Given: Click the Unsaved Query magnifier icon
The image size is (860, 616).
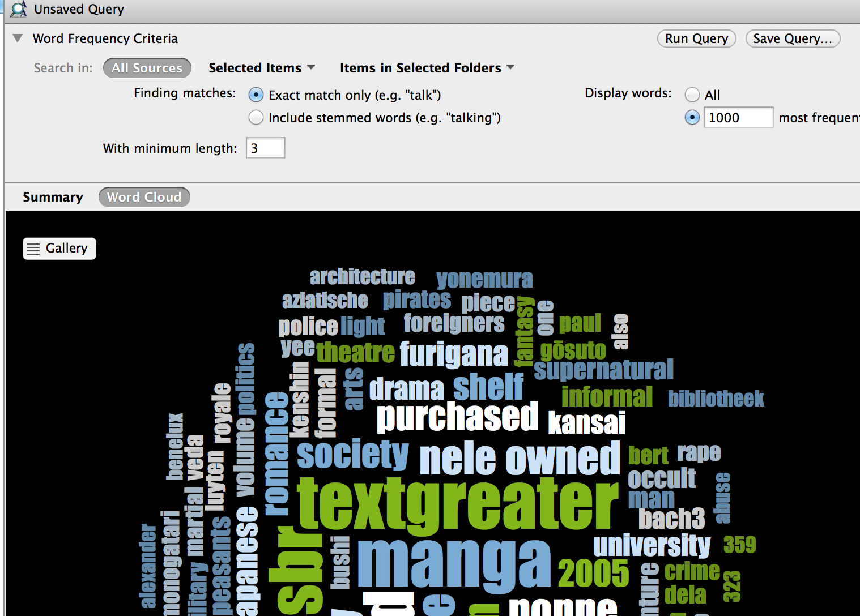Looking at the screenshot, I should point(18,10).
